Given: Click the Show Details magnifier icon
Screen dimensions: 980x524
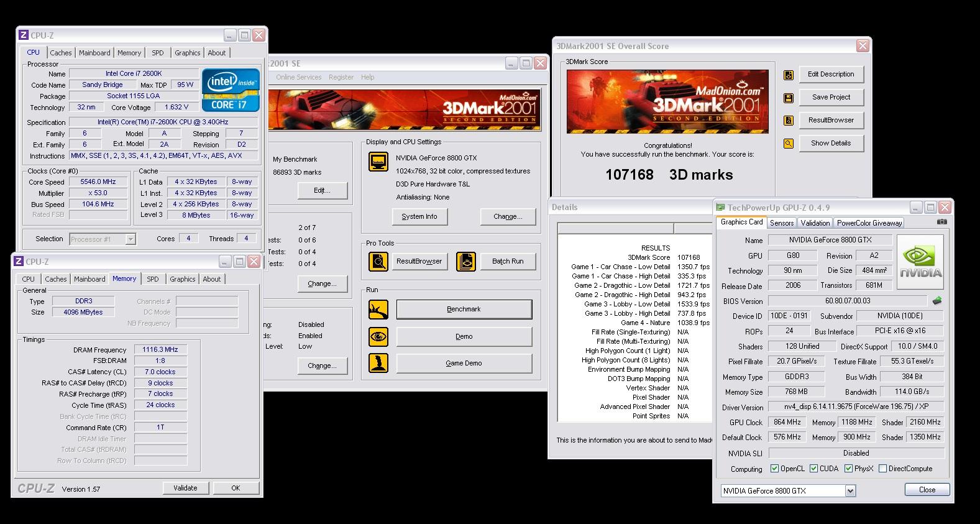Looking at the screenshot, I should 789,144.
